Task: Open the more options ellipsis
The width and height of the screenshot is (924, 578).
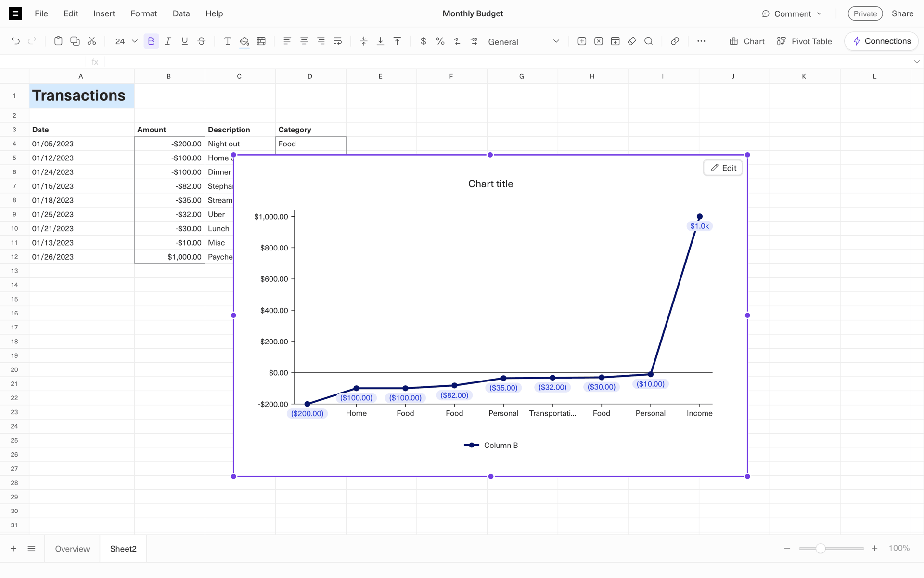Action: pyautogui.click(x=701, y=41)
